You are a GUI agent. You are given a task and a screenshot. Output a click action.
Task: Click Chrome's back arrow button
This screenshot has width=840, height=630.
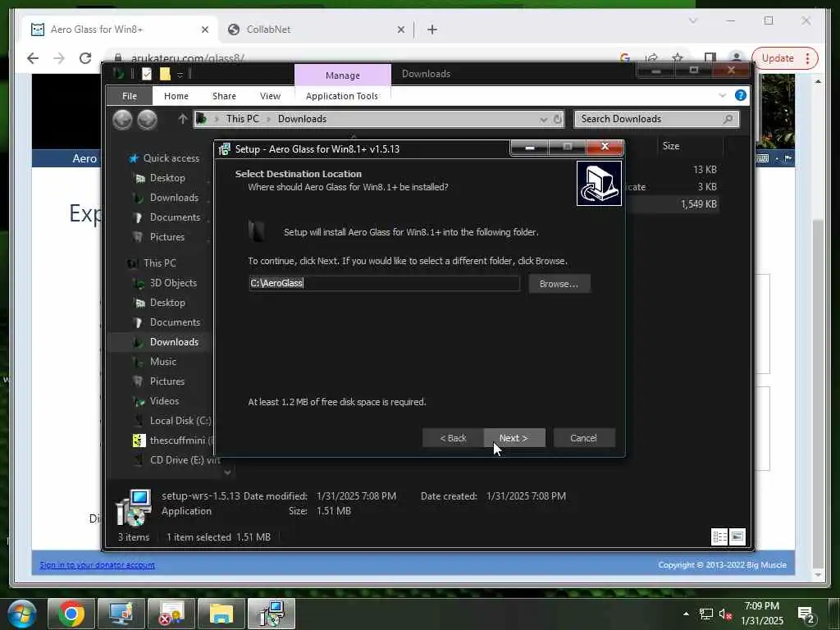pos(33,58)
